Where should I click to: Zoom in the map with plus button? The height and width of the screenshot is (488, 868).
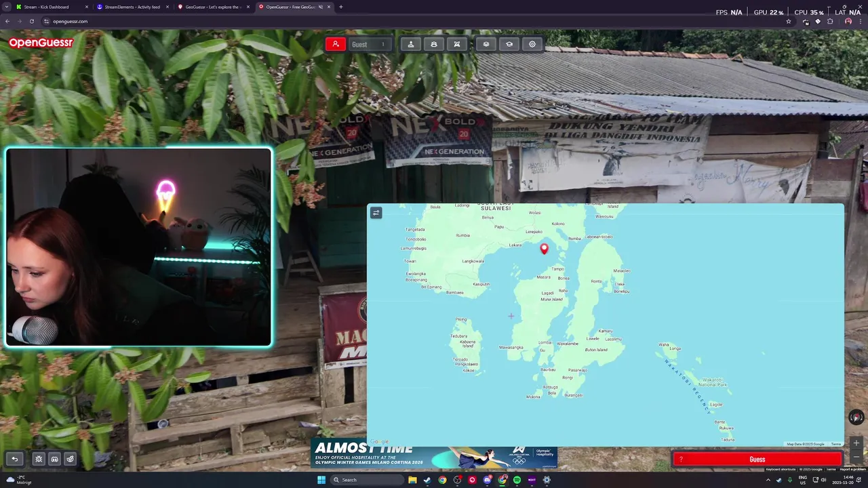pos(856,443)
